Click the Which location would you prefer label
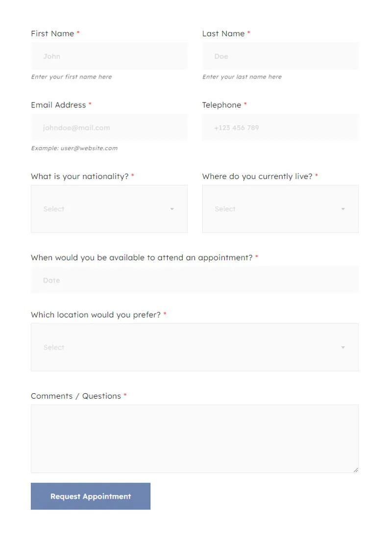392x535 pixels. click(96, 315)
